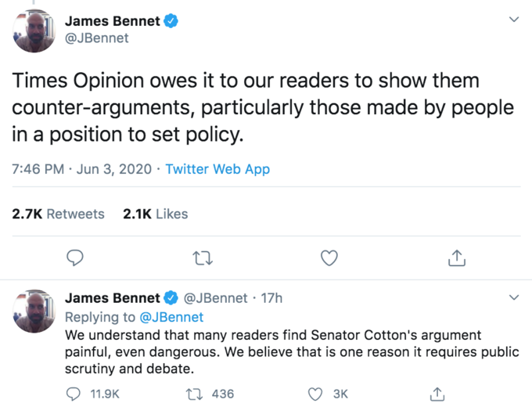
Task: Open James Bennet's avatar on reply tweet
Action: pyautogui.click(x=34, y=310)
